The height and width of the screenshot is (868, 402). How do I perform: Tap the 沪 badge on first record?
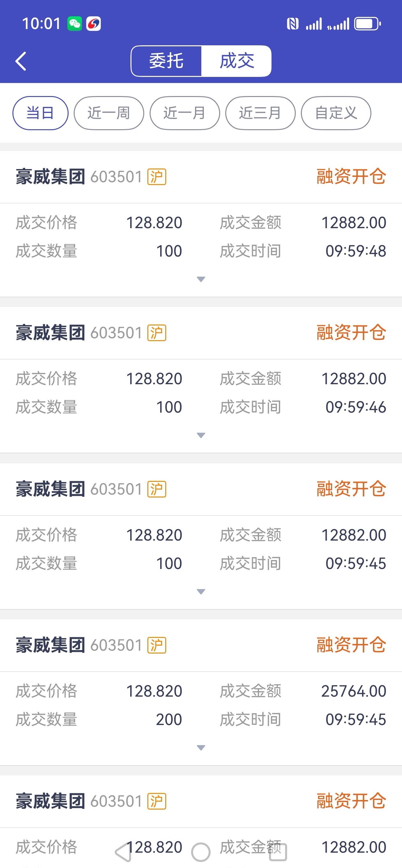click(x=157, y=177)
